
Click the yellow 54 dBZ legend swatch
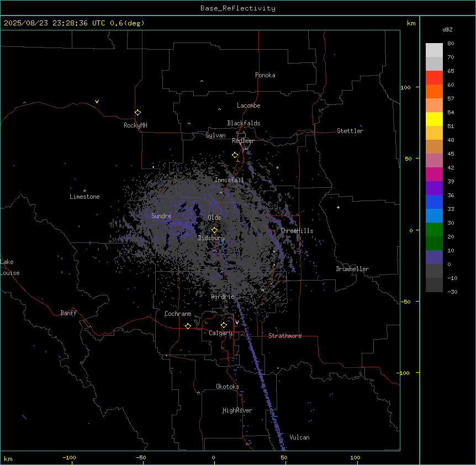click(x=434, y=119)
